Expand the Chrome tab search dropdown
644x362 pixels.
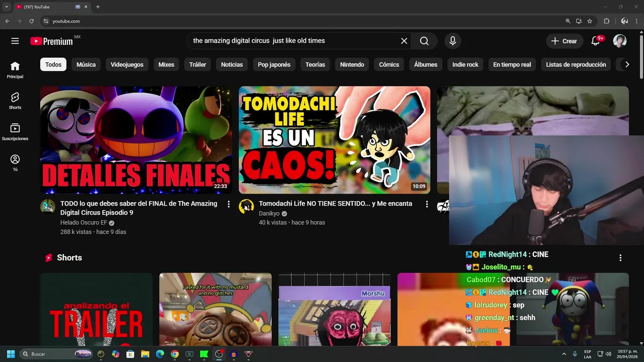(7, 7)
